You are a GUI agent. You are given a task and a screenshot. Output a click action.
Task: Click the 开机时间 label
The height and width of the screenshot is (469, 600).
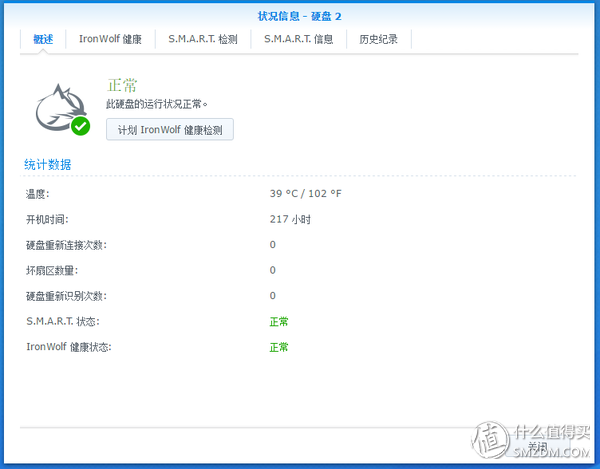47,220
